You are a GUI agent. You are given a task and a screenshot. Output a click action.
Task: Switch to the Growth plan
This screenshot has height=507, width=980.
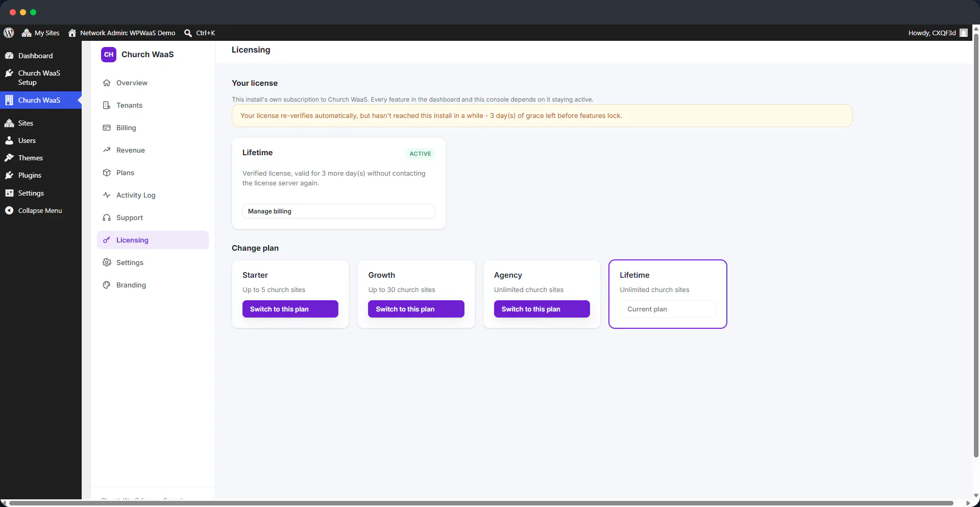pos(416,309)
